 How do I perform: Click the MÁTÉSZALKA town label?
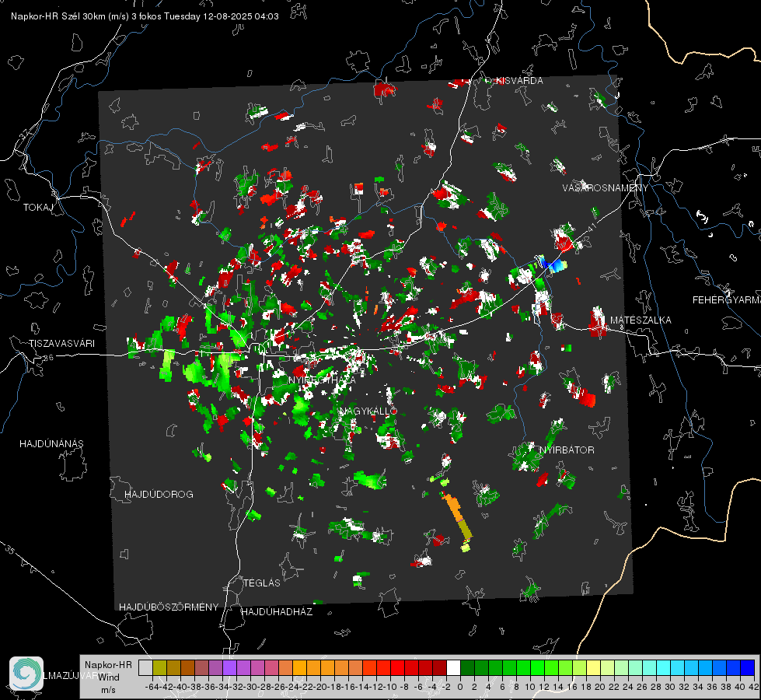[641, 320]
